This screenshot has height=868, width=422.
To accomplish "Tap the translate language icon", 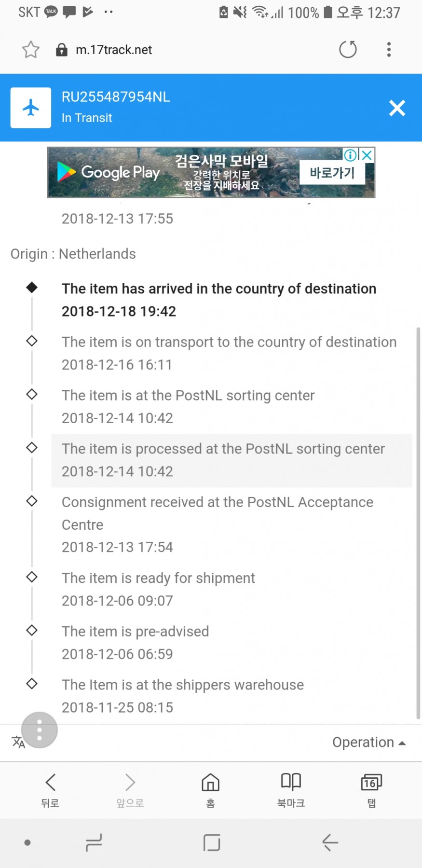I will [x=17, y=742].
